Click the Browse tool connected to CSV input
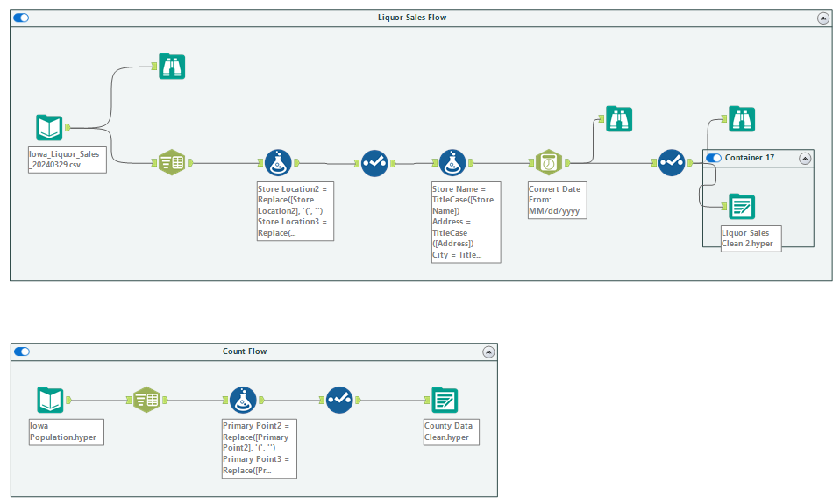Image resolution: width=840 pixels, height=504 pixels. coord(172,67)
